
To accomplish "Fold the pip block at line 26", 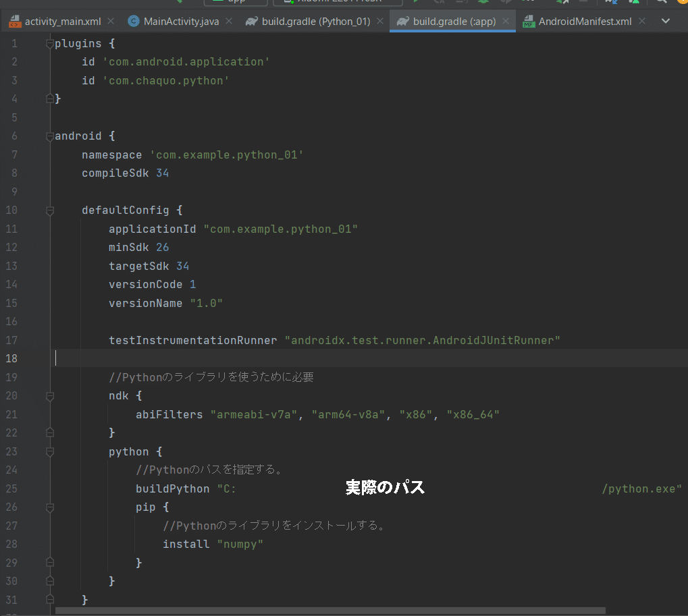I will click(x=50, y=507).
